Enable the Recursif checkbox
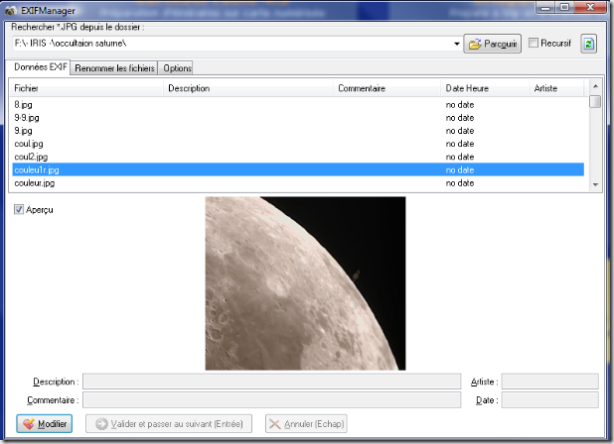The height and width of the screenshot is (444, 614). [535, 44]
